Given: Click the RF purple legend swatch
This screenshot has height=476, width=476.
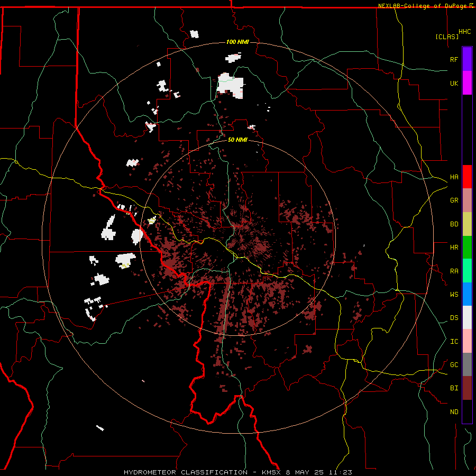Looking at the screenshot, I should pyautogui.click(x=467, y=59).
